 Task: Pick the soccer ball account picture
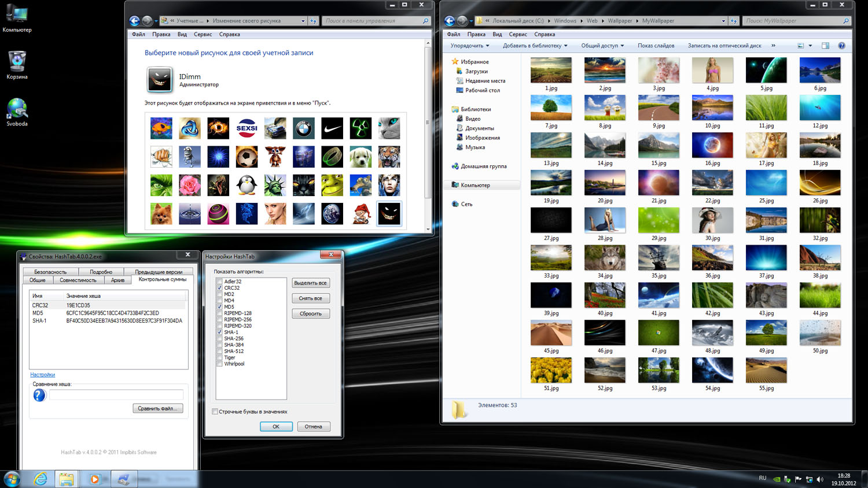247,157
